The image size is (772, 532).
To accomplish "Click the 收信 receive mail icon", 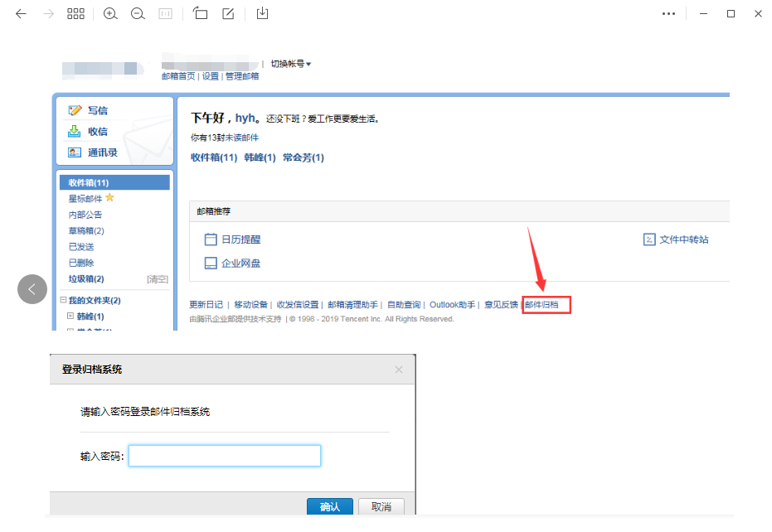I will coord(75,131).
